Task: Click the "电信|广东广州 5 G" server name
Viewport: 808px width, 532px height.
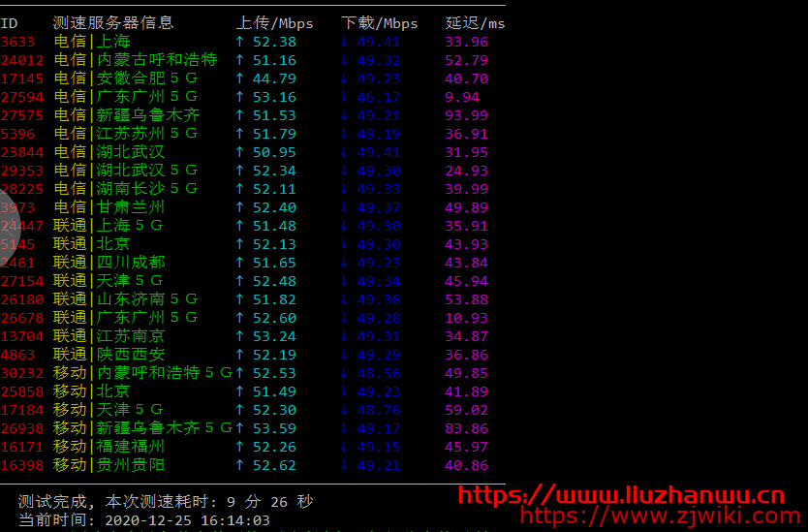Action: [x=126, y=96]
